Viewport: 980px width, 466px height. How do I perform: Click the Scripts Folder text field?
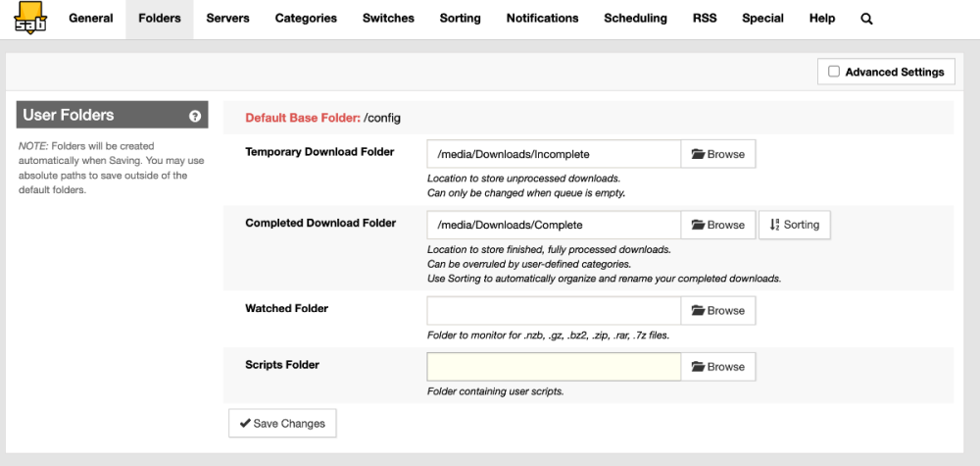(x=554, y=367)
